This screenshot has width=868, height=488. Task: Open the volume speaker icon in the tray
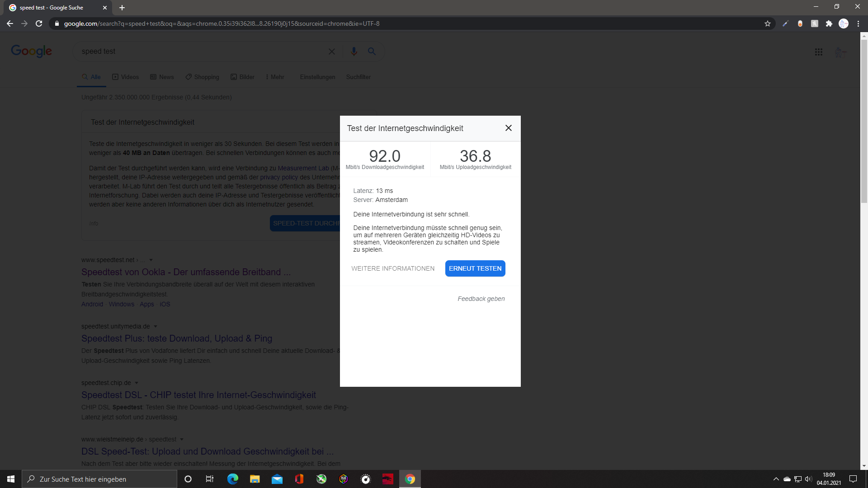pos(808,479)
